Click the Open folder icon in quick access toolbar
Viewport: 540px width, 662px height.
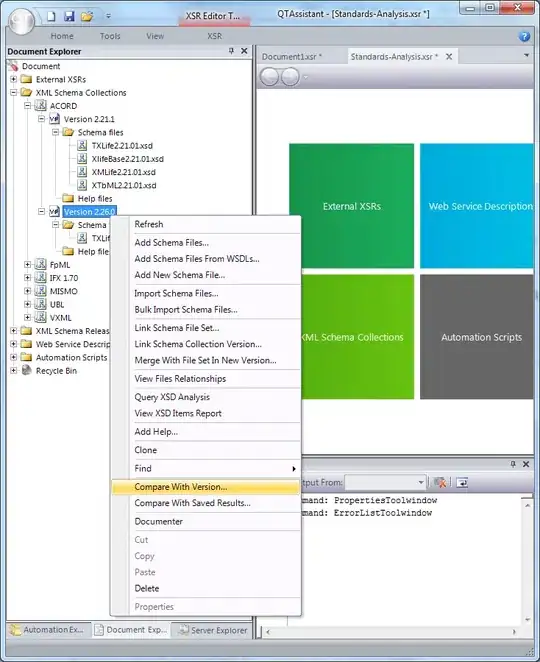(x=87, y=16)
